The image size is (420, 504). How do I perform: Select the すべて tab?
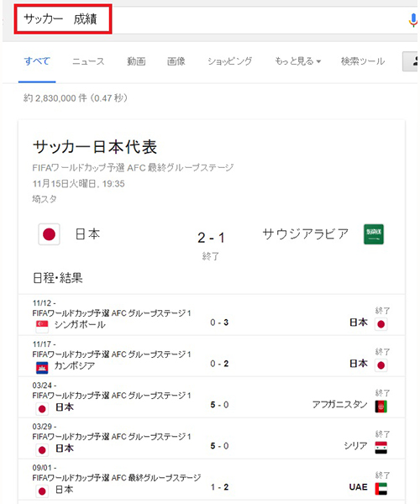[x=37, y=61]
